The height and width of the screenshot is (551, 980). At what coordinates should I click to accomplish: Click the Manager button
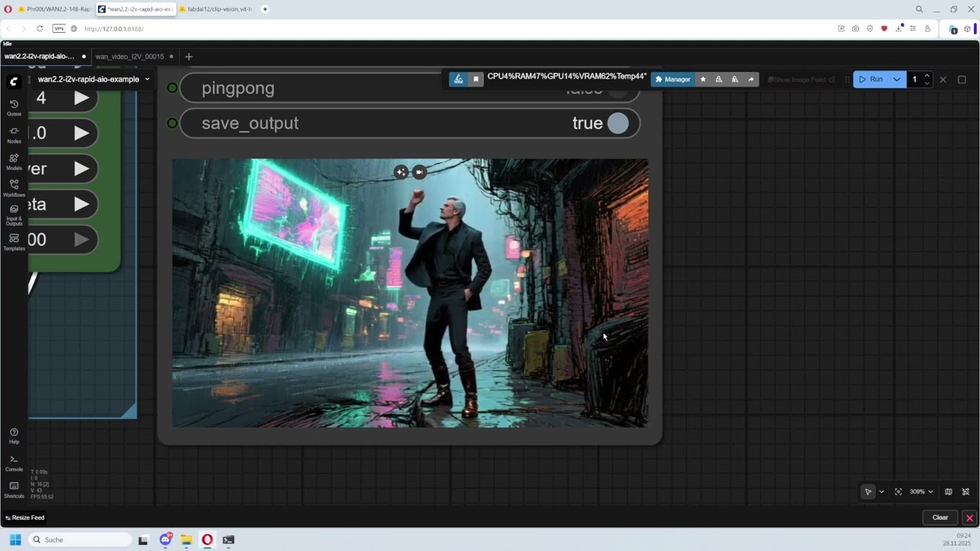click(673, 80)
